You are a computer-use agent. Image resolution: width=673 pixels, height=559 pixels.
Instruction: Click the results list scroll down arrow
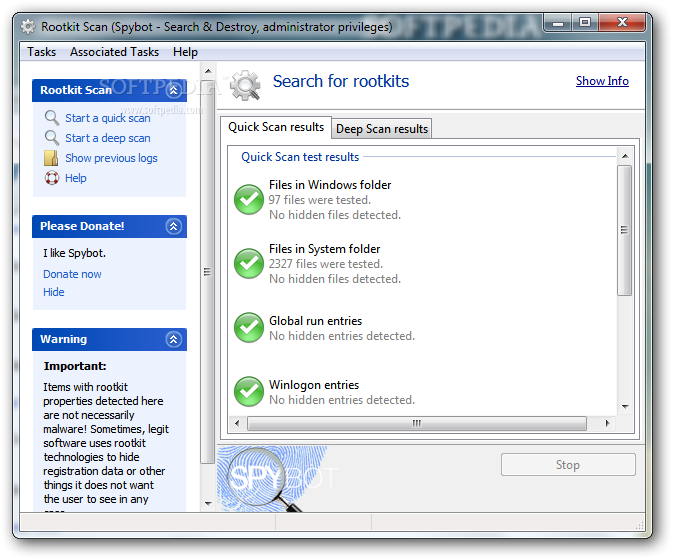pos(625,407)
